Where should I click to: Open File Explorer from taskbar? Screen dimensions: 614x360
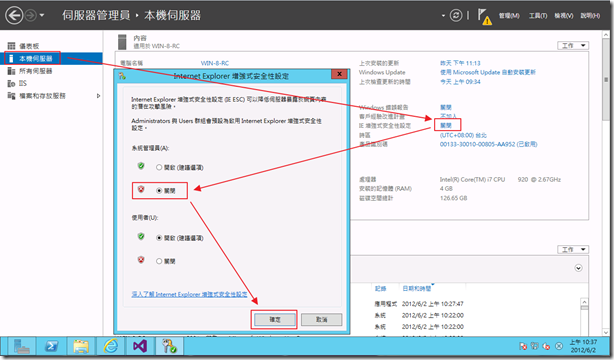81,347
